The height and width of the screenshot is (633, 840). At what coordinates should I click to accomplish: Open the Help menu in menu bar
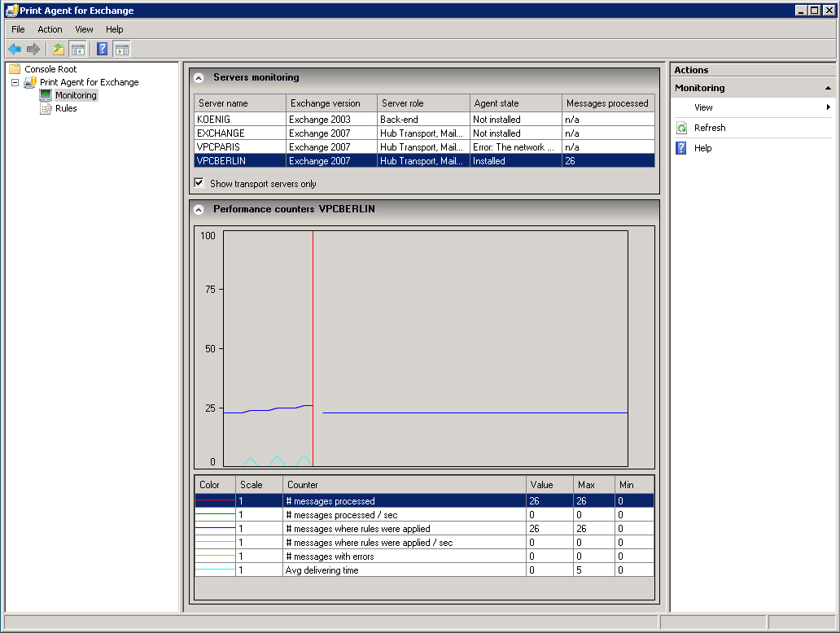click(x=114, y=29)
